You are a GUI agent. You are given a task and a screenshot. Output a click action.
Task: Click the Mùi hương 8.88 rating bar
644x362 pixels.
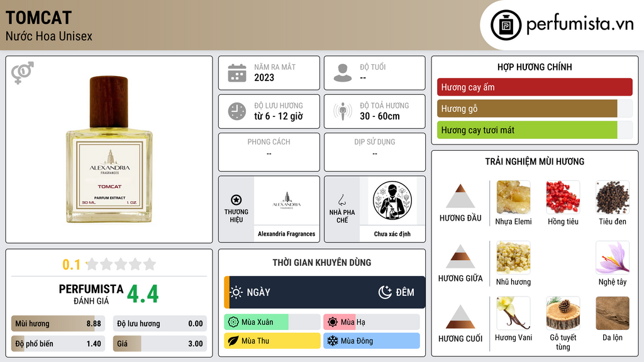click(58, 324)
